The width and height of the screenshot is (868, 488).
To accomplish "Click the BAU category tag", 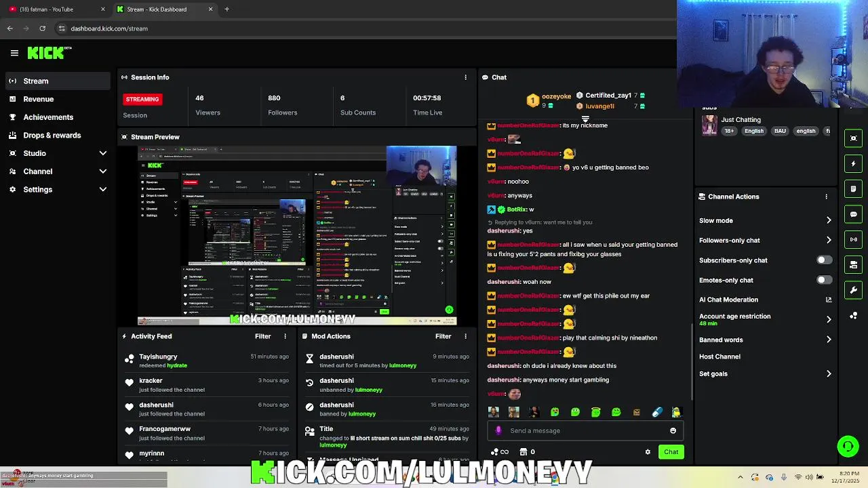I will pos(780,131).
